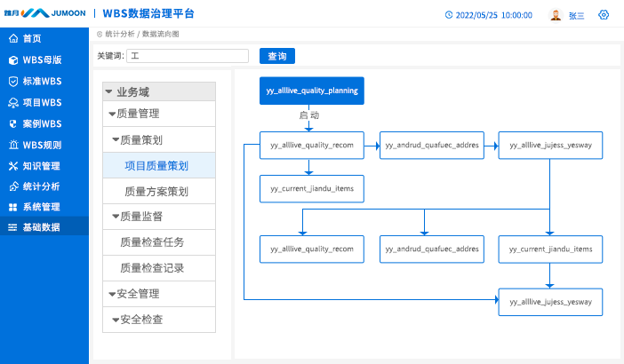This screenshot has width=624, height=364.
Task: Click the breadcrumb location icon
Action: click(x=100, y=34)
